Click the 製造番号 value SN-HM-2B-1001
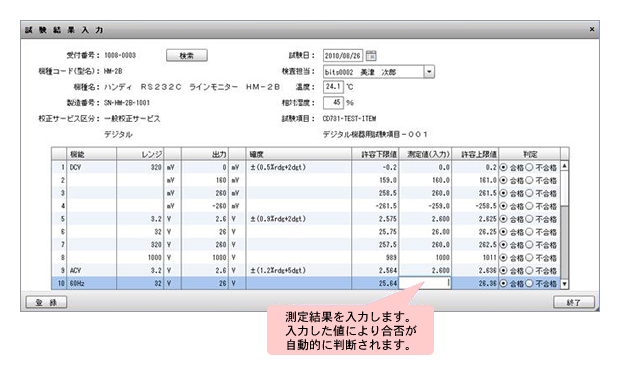The width and height of the screenshot is (620, 380). [127, 103]
